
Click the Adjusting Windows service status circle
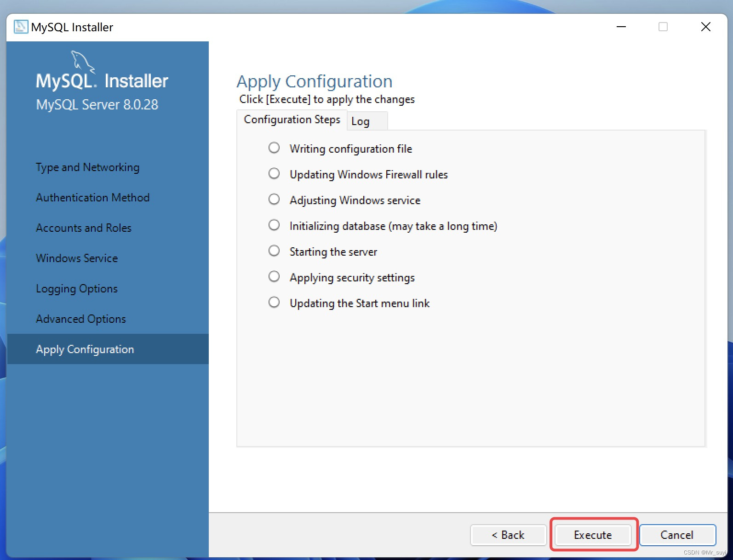coord(274,199)
